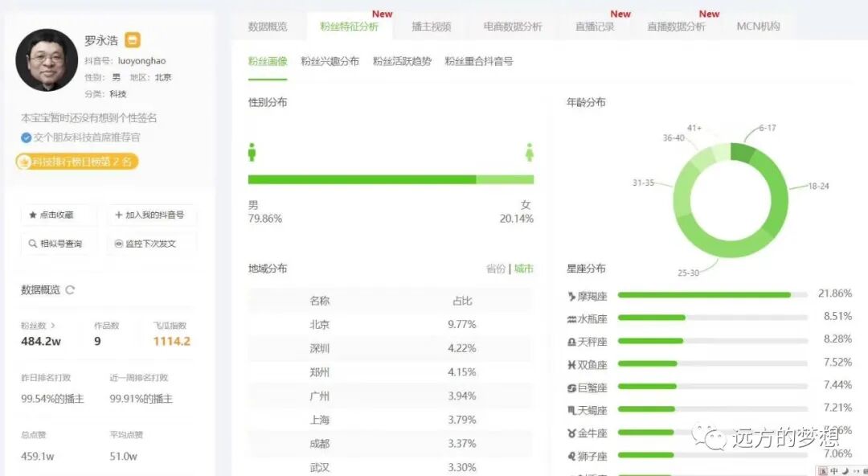The height and width of the screenshot is (476, 868).
Task: Click the 25-30 age label
Action: pyautogui.click(x=688, y=273)
